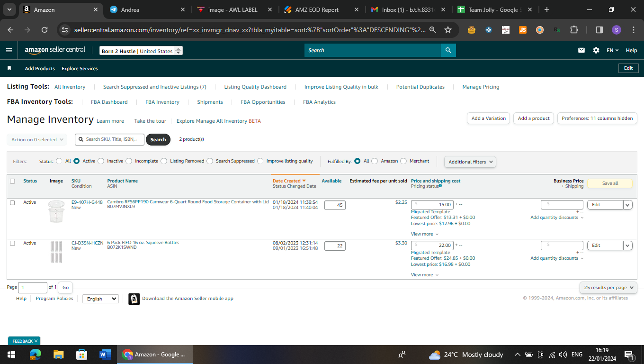Open the Shipments tool link
The image size is (644, 364).
click(210, 102)
